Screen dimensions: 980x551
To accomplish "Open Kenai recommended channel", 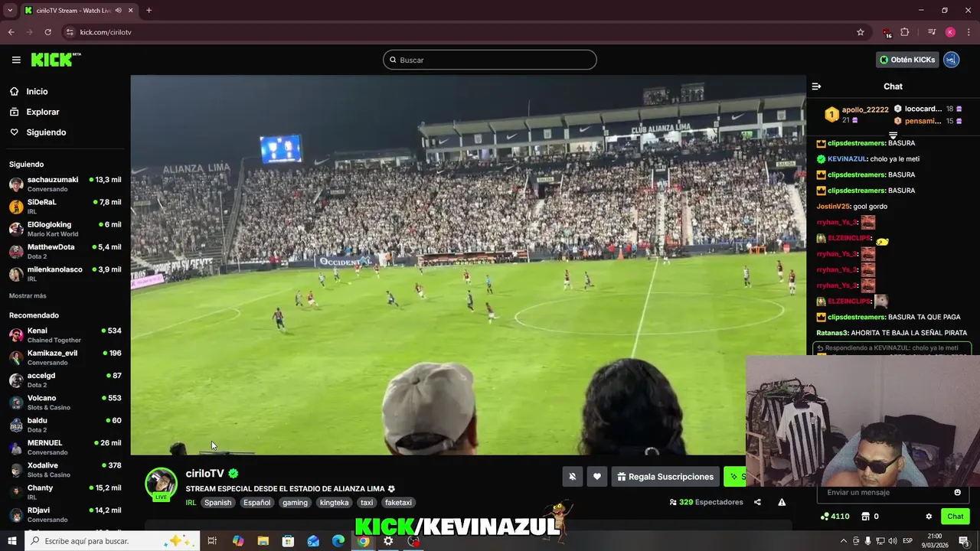I will click(65, 335).
